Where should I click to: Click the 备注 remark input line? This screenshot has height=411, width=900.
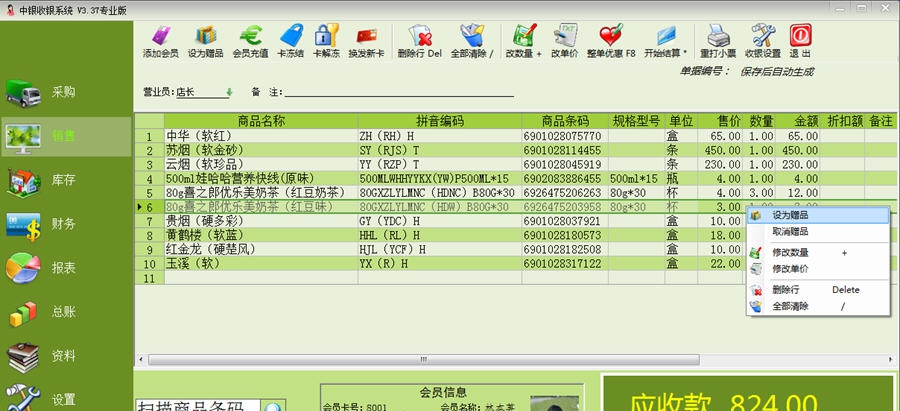[x=399, y=92]
